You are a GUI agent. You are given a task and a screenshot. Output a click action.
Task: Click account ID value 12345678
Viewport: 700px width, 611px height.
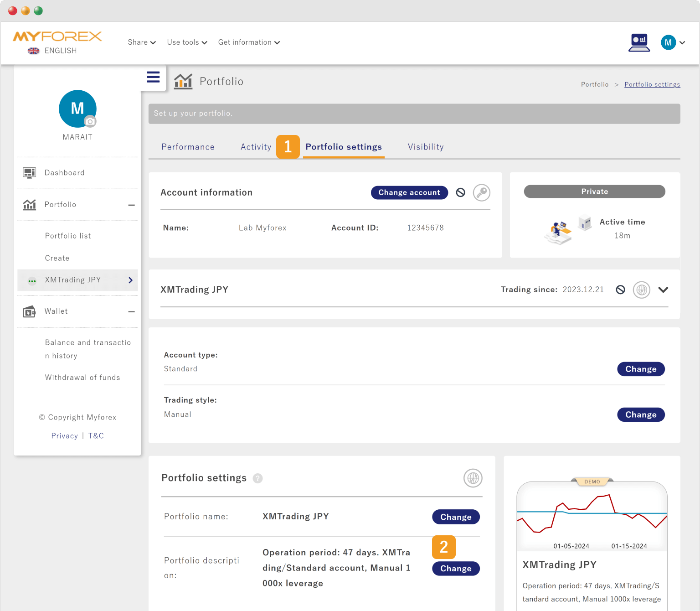pyautogui.click(x=425, y=228)
